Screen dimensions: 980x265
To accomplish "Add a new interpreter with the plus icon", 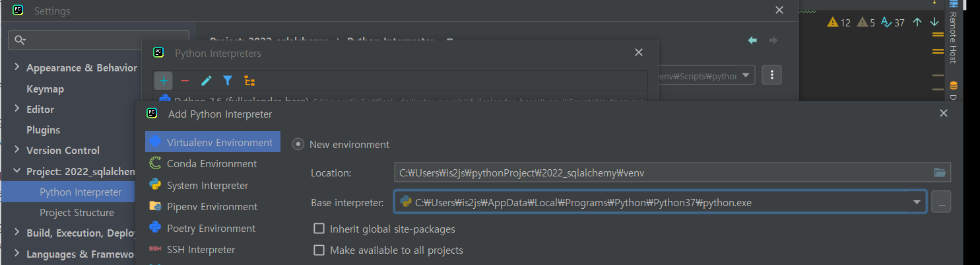I will point(164,81).
